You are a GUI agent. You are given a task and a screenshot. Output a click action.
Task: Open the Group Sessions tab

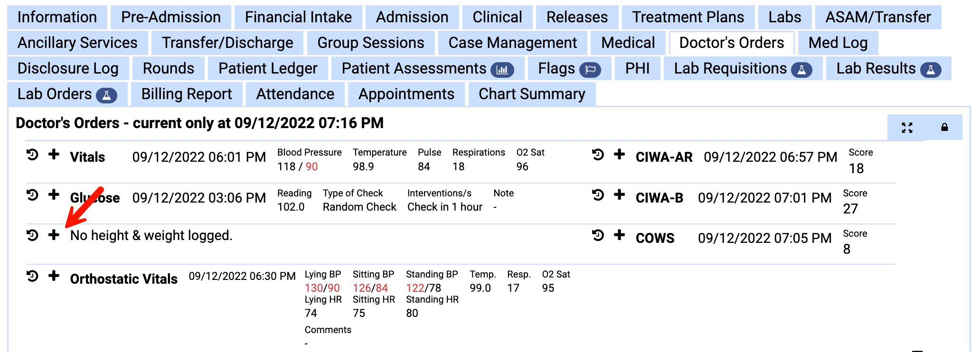pyautogui.click(x=370, y=43)
